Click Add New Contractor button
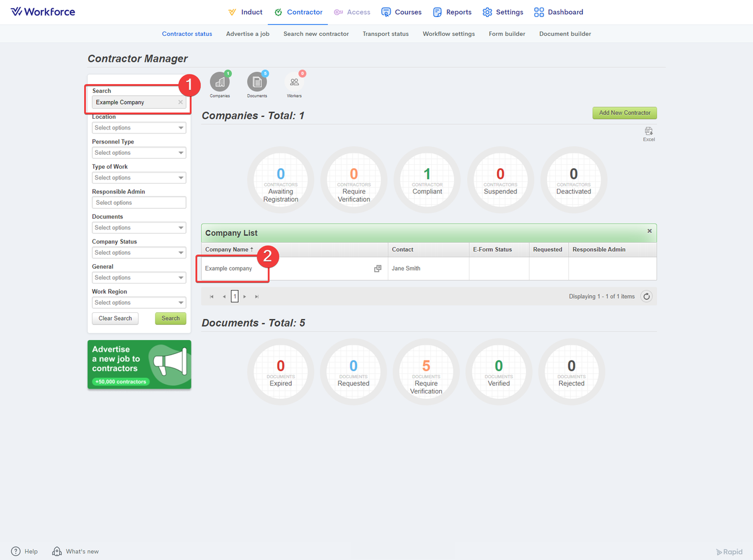Image resolution: width=753 pixels, height=560 pixels. point(624,113)
